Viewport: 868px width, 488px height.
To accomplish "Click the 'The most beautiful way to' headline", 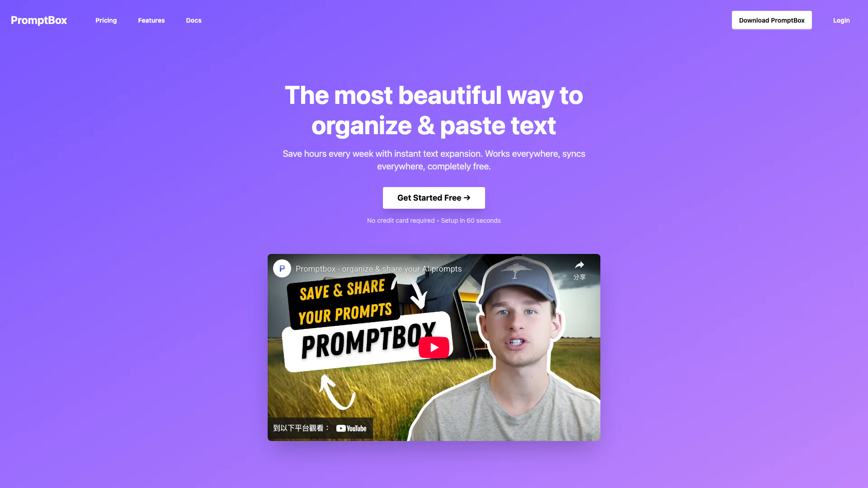I will (434, 95).
